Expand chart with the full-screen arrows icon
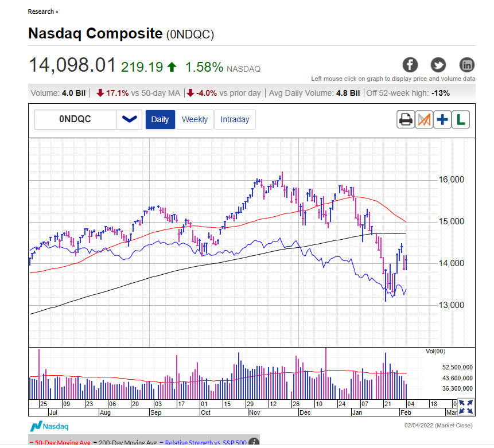Screen dimensions: 494x448 click(x=466, y=407)
